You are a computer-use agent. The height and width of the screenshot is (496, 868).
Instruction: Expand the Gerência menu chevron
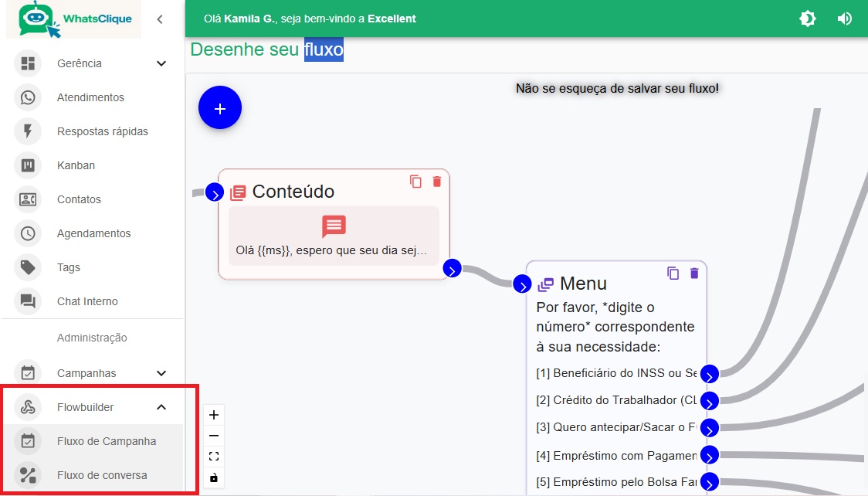click(161, 63)
